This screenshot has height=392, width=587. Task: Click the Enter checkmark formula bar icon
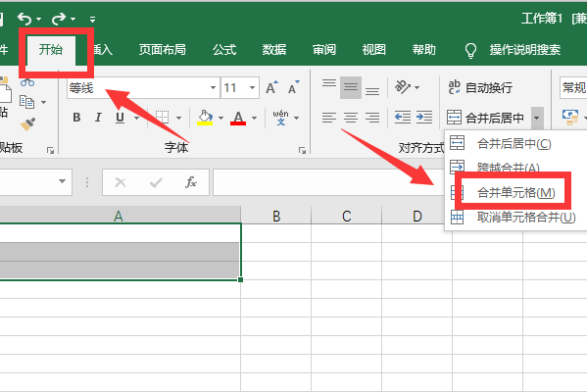tap(156, 182)
